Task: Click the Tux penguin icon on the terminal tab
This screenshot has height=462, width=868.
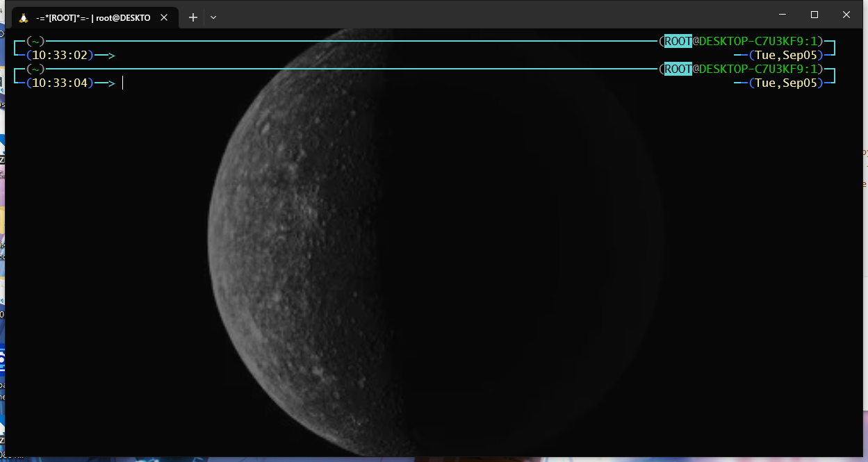Action: pyautogui.click(x=25, y=17)
